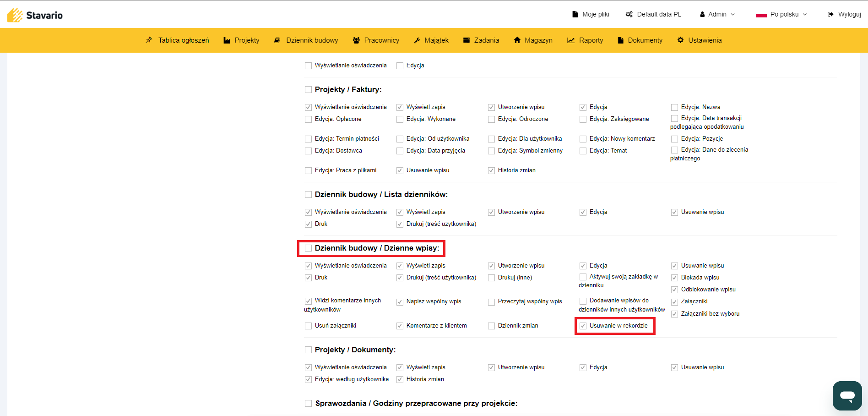Check Edycja: Dane do zlecenia płatniczego
868x416 pixels.
[674, 150]
